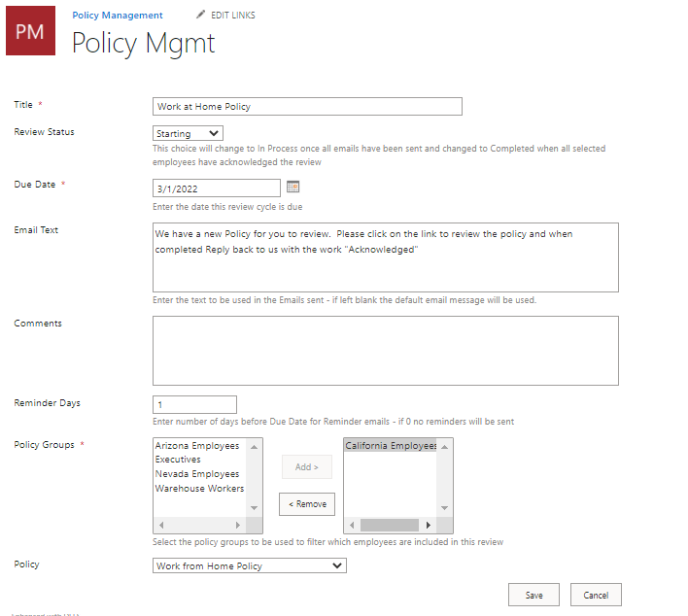
Task: Select Arizona Employees in available groups
Action: pyautogui.click(x=197, y=446)
